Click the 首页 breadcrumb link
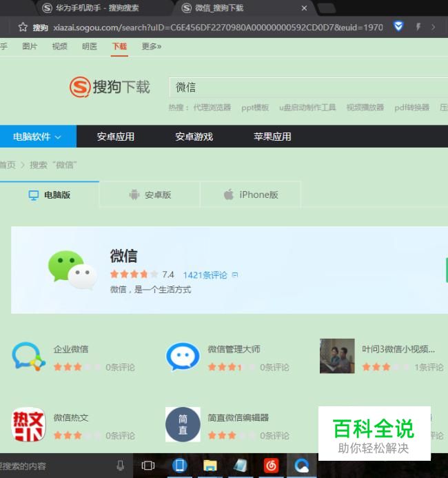The image size is (448, 478). [x=8, y=165]
